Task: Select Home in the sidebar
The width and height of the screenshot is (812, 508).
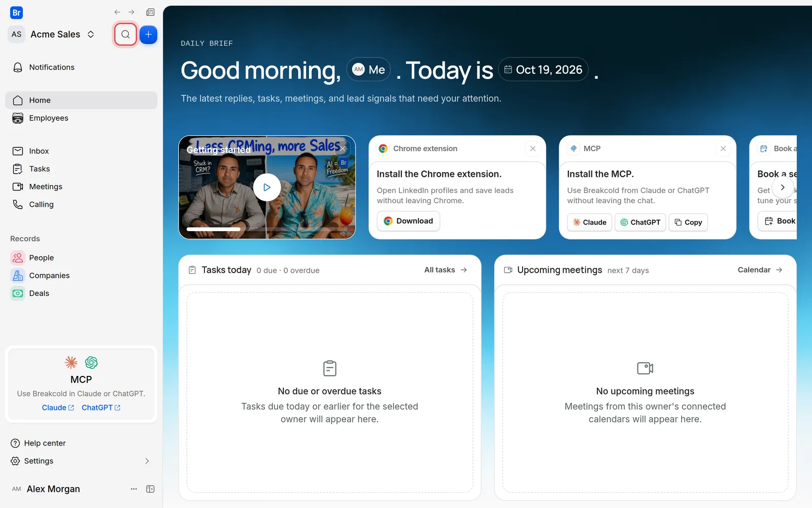Action: [x=81, y=100]
